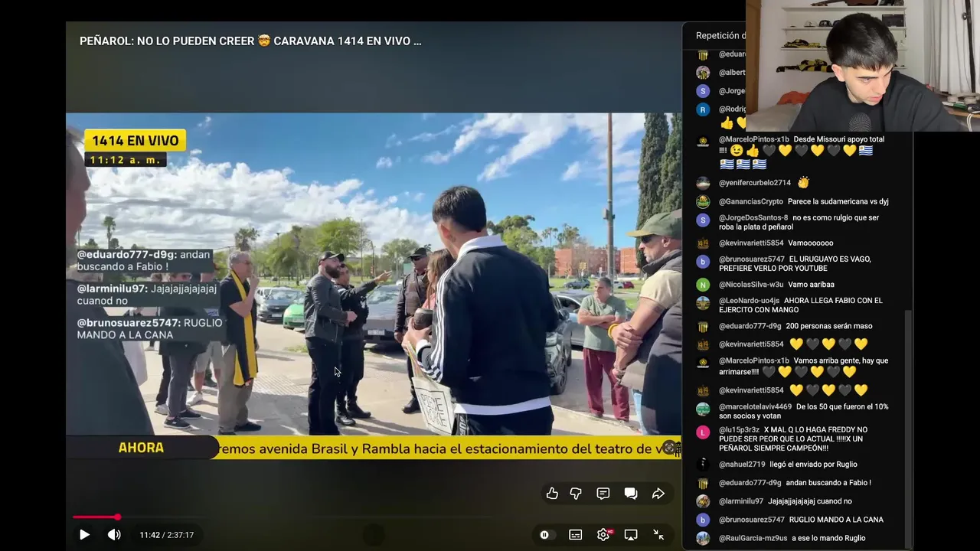Screen dimensions: 980x551
Task: Click overlay comment by @larminilu97 in video
Action: tap(147, 295)
